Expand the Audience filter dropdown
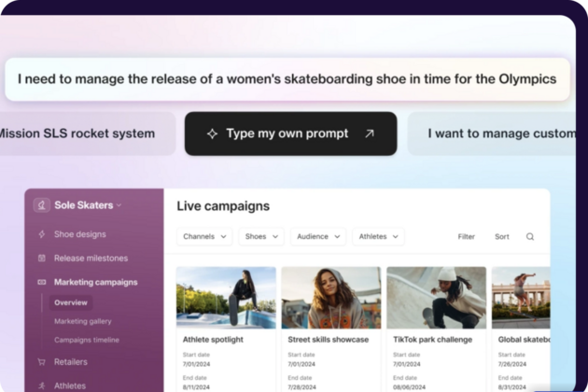Image resolution: width=588 pixels, height=392 pixels. [318, 237]
